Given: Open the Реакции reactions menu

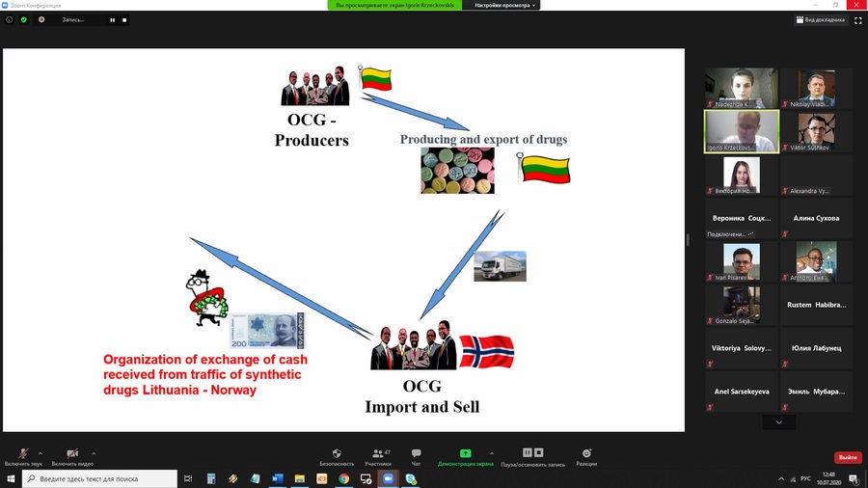Looking at the screenshot, I should 586,457.
